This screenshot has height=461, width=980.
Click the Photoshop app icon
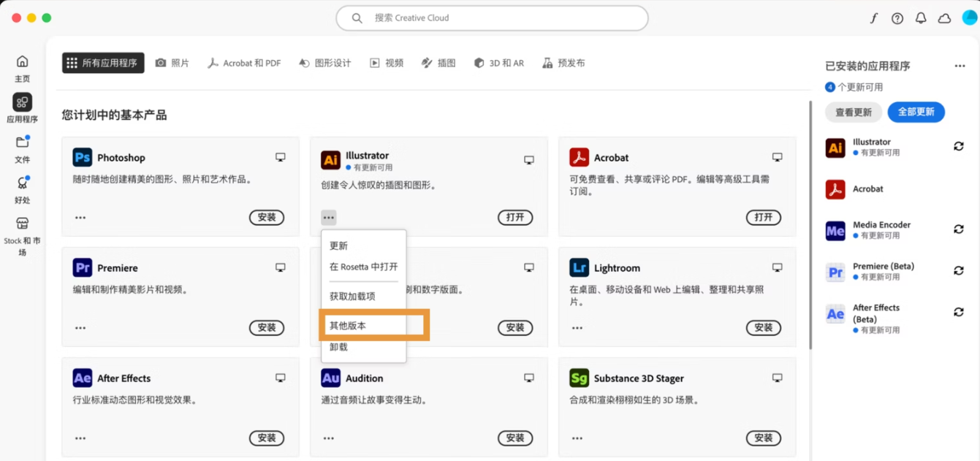coord(83,157)
